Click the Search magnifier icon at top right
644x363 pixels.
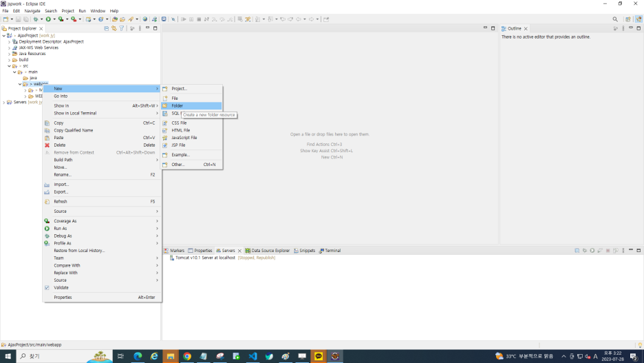pyautogui.click(x=615, y=19)
